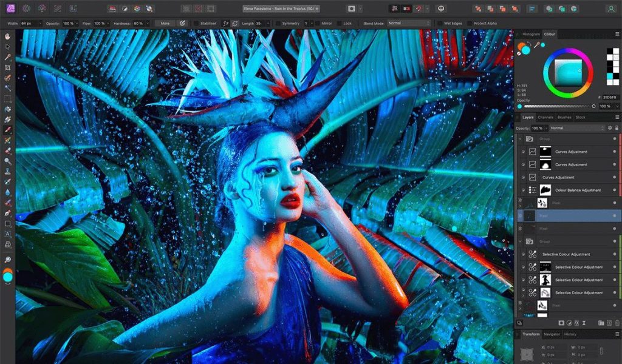Image resolution: width=622 pixels, height=364 pixels.
Task: Click the More button in context toolbar
Action: (x=165, y=24)
